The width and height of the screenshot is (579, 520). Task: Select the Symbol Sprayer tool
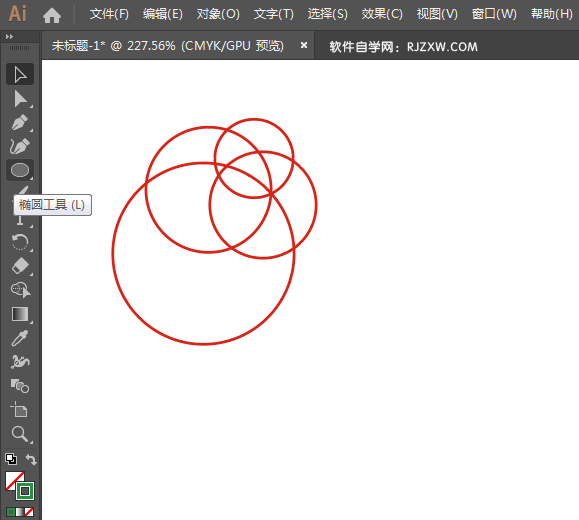tap(20, 362)
